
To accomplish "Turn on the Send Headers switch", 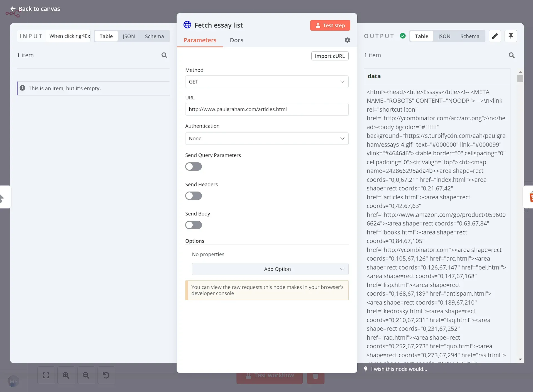I will [x=193, y=196].
